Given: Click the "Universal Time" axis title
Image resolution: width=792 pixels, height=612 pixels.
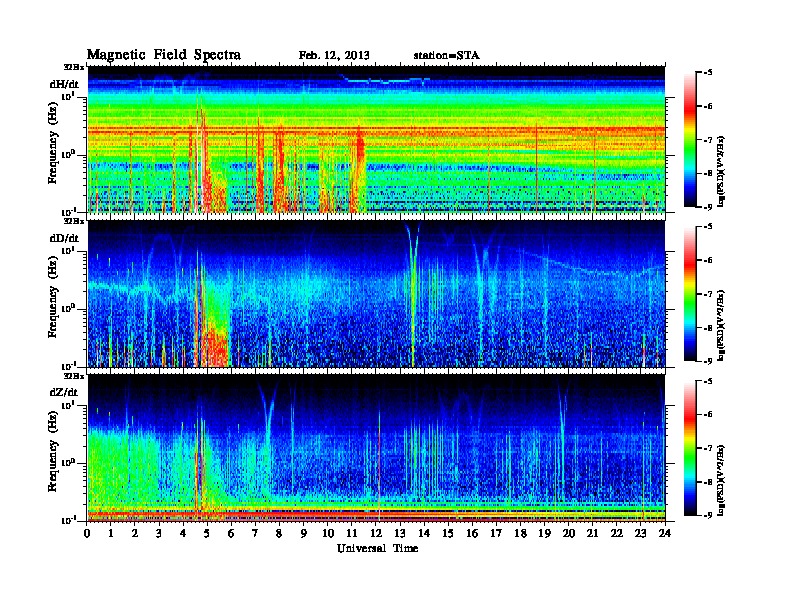Looking at the screenshot, I should click(x=377, y=548).
